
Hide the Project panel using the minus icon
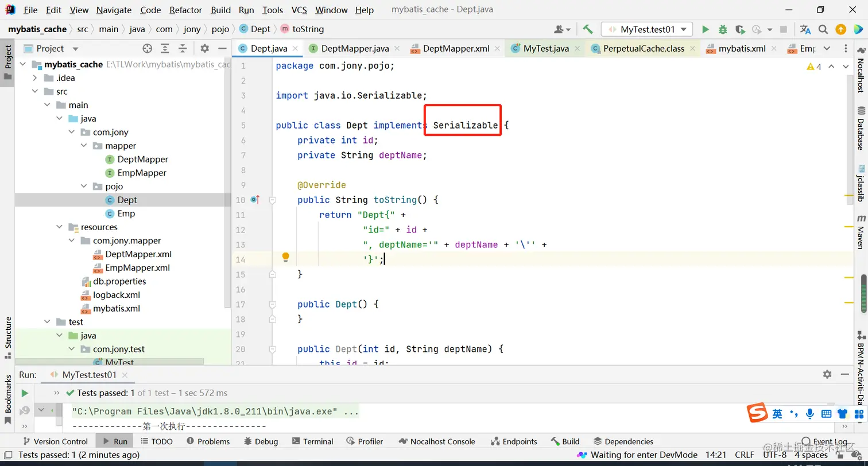pyautogui.click(x=221, y=49)
